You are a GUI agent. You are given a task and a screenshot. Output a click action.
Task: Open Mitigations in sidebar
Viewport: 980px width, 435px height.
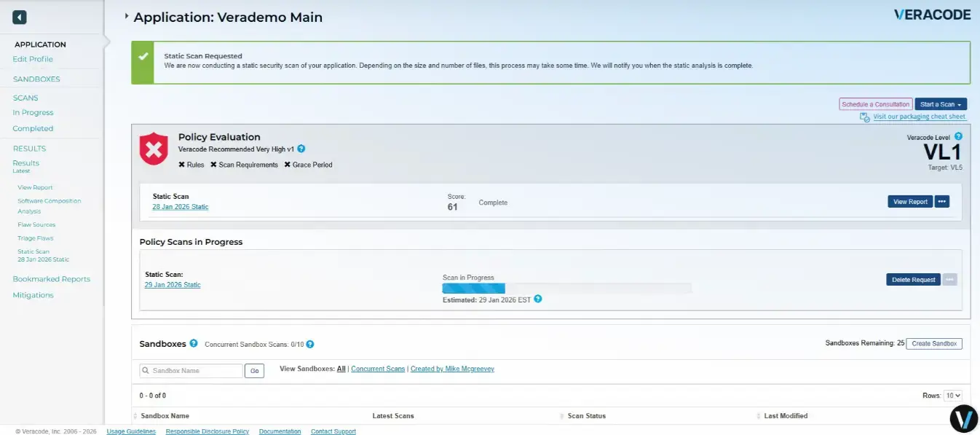33,295
